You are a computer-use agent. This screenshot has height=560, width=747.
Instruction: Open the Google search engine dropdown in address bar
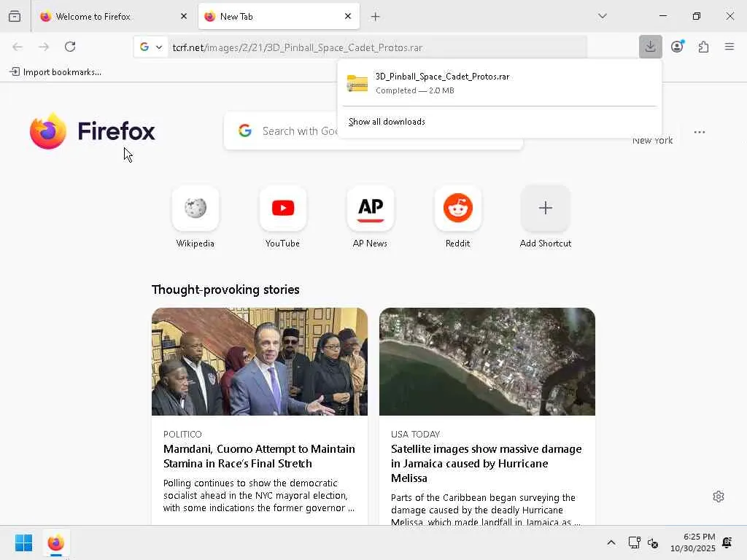pos(151,47)
